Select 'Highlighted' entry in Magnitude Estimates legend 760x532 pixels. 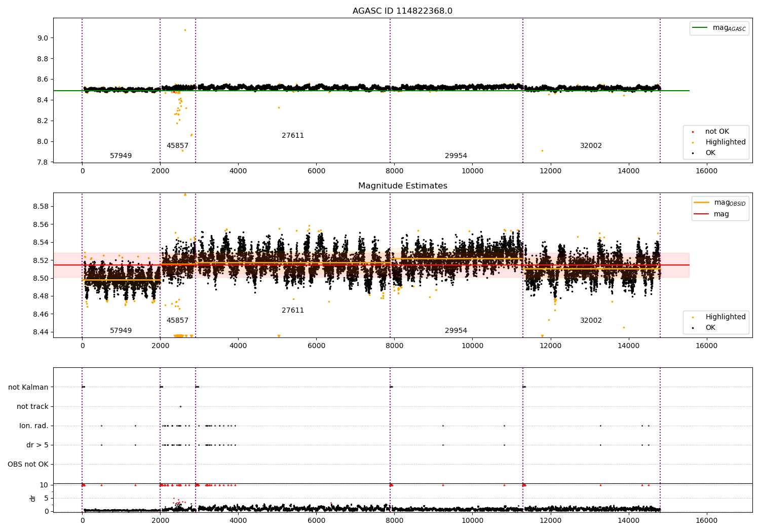(726, 317)
